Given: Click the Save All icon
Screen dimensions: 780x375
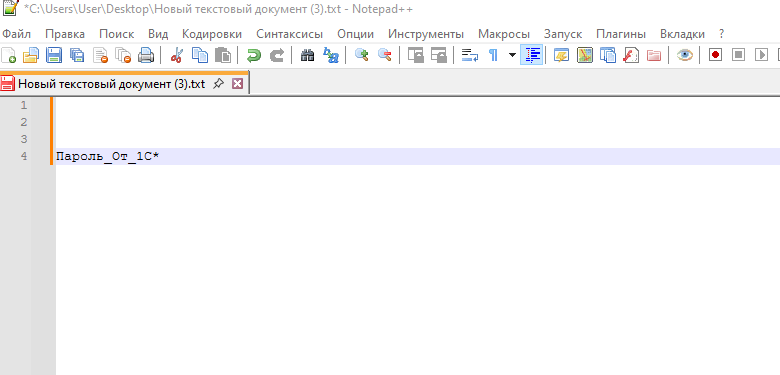Looking at the screenshot, I should click(77, 55).
